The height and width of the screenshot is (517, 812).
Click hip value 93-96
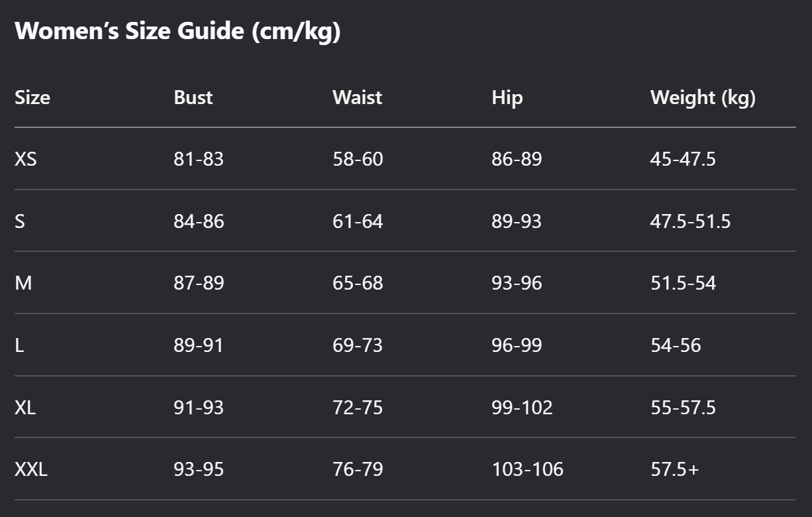[x=517, y=283]
